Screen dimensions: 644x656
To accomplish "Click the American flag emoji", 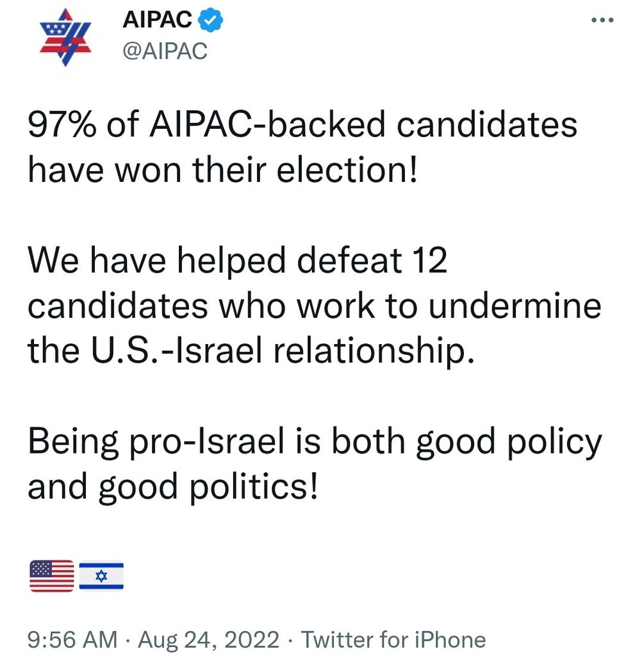I will 52,575.
